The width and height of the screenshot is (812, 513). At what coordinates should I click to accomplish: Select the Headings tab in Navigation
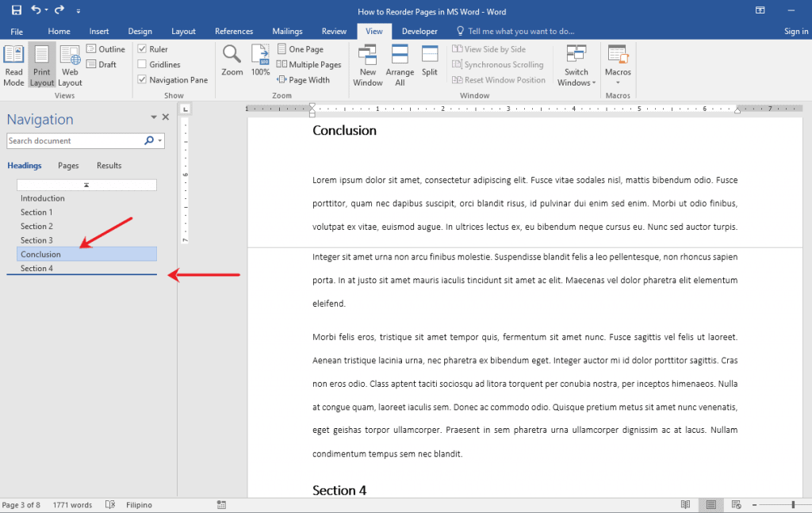pyautogui.click(x=25, y=166)
